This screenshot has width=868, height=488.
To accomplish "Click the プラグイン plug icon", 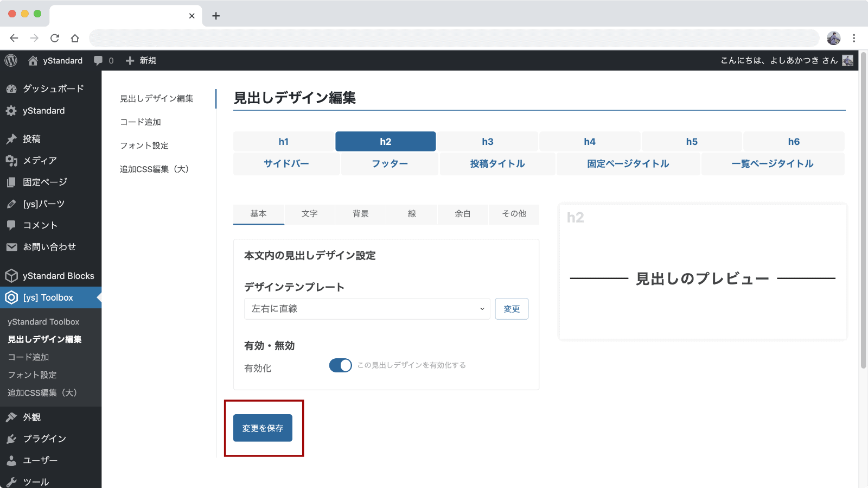I will (11, 439).
